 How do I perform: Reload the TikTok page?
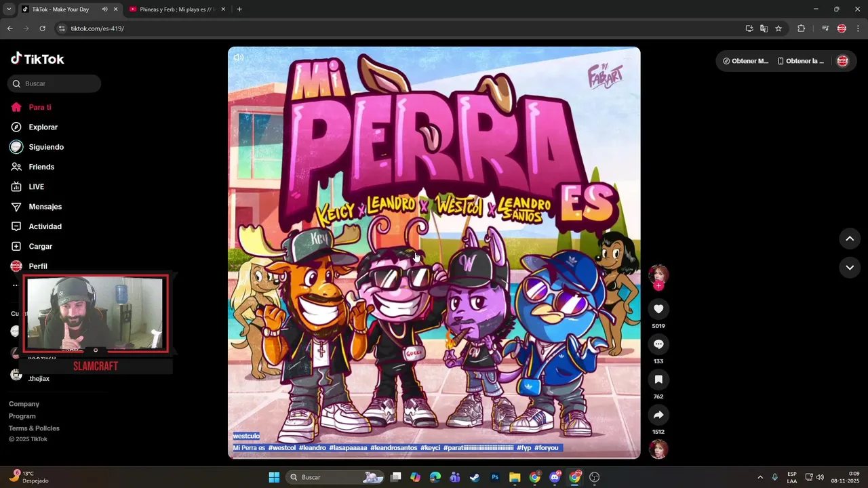point(42,28)
